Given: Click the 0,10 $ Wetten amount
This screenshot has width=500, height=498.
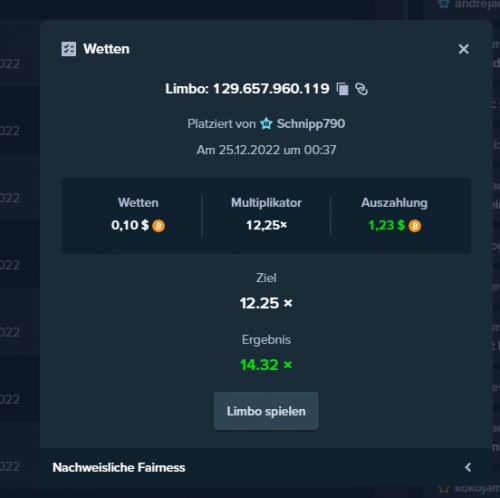Looking at the screenshot, I should pos(130,225).
